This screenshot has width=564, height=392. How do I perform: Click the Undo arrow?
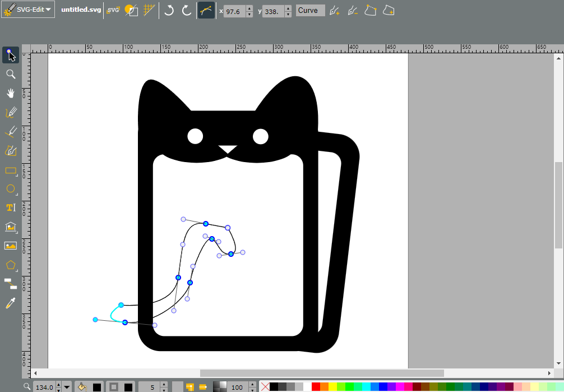169,11
